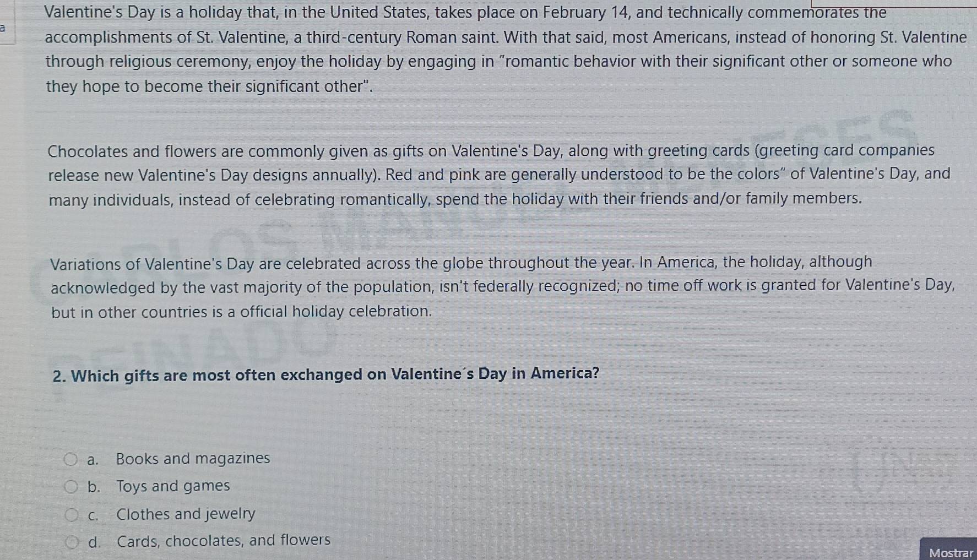The width and height of the screenshot is (977, 560).
Task: Select radio button for option c
Action: point(71,515)
